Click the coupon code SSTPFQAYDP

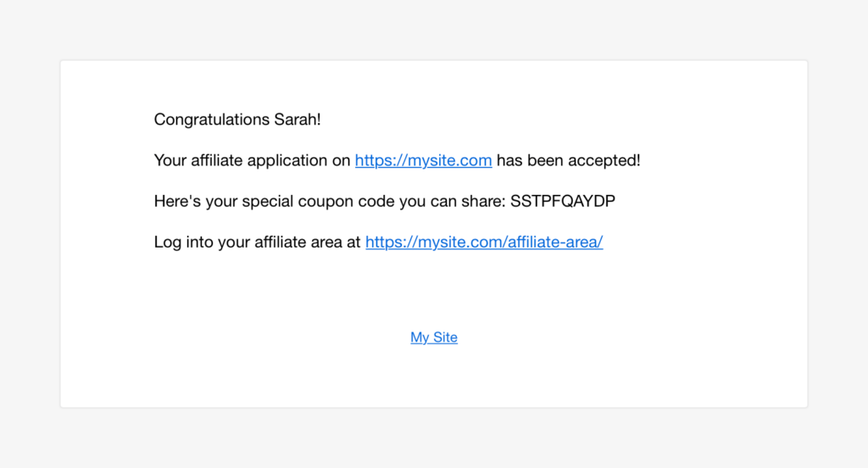pos(562,202)
